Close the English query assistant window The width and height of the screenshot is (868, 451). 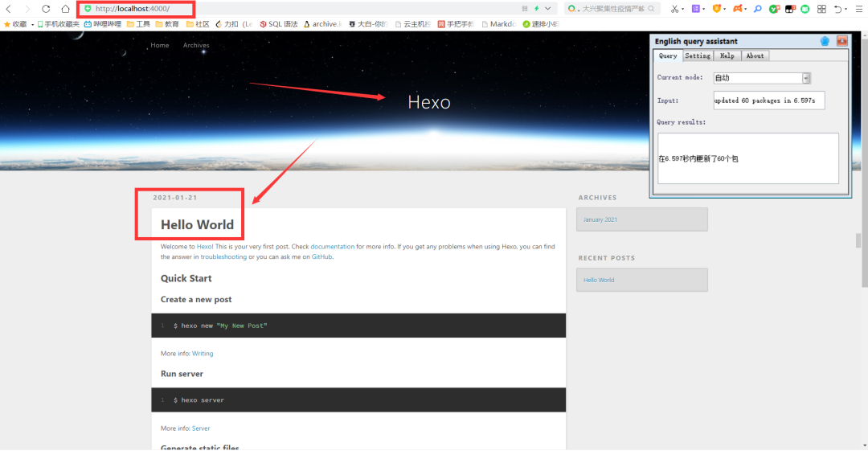842,41
